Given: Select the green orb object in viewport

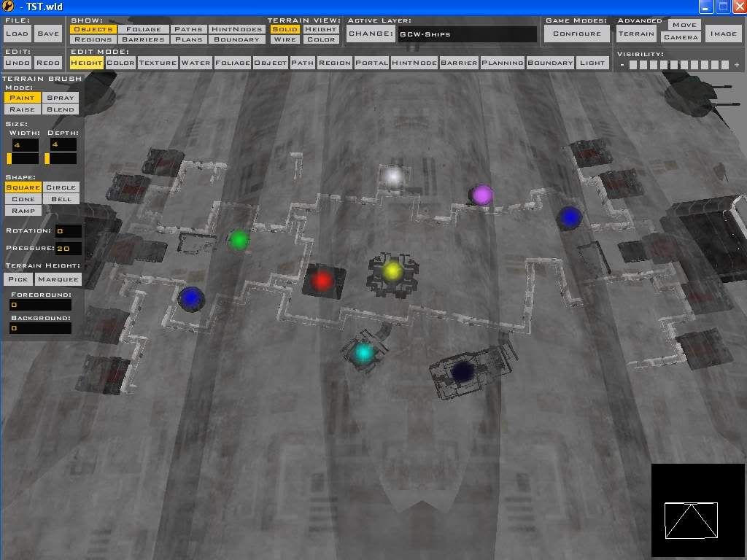Looking at the screenshot, I should pyautogui.click(x=239, y=239).
